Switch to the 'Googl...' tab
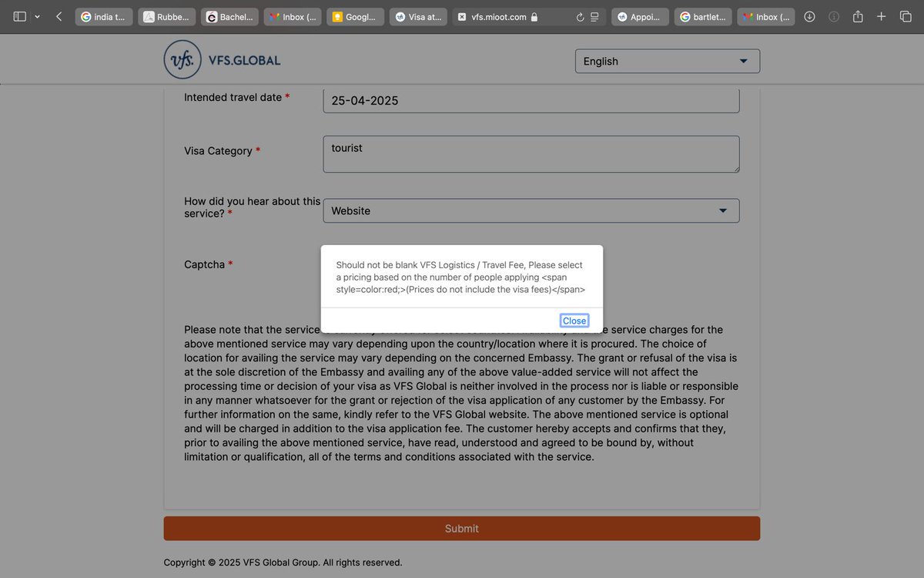This screenshot has width=924, height=578. coord(355,16)
